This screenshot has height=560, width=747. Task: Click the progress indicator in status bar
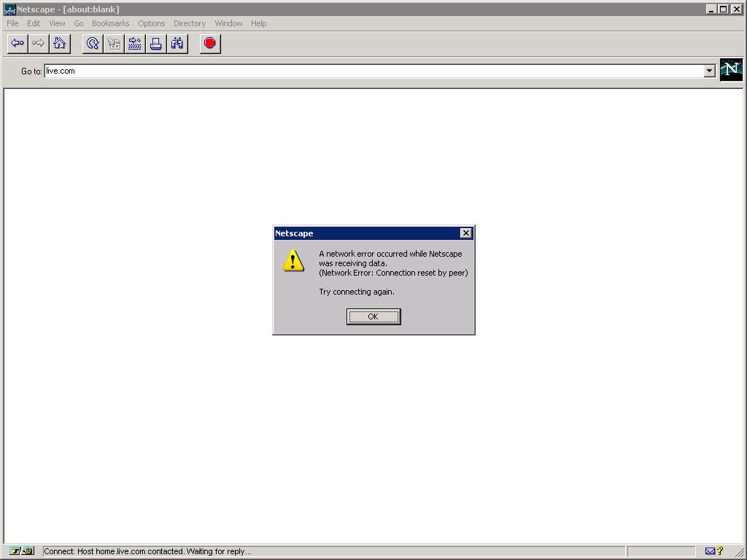tap(661, 551)
